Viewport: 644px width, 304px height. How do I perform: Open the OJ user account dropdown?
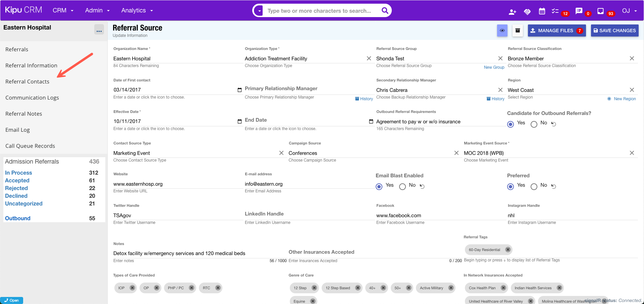[629, 11]
